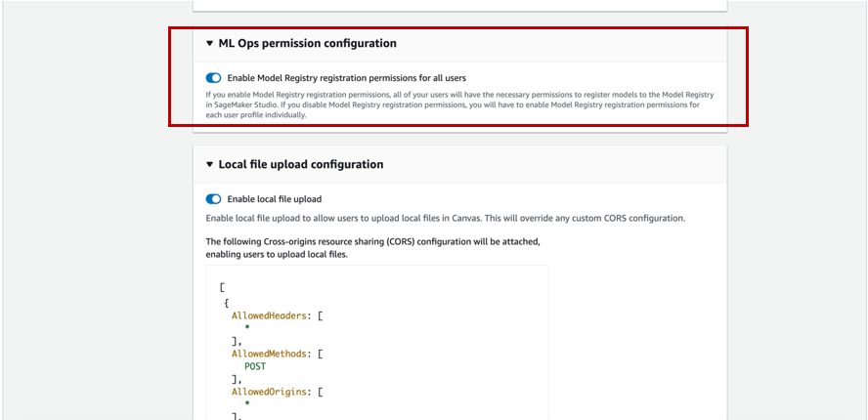Disable Model Registry registration permissions toggle

tap(213, 78)
